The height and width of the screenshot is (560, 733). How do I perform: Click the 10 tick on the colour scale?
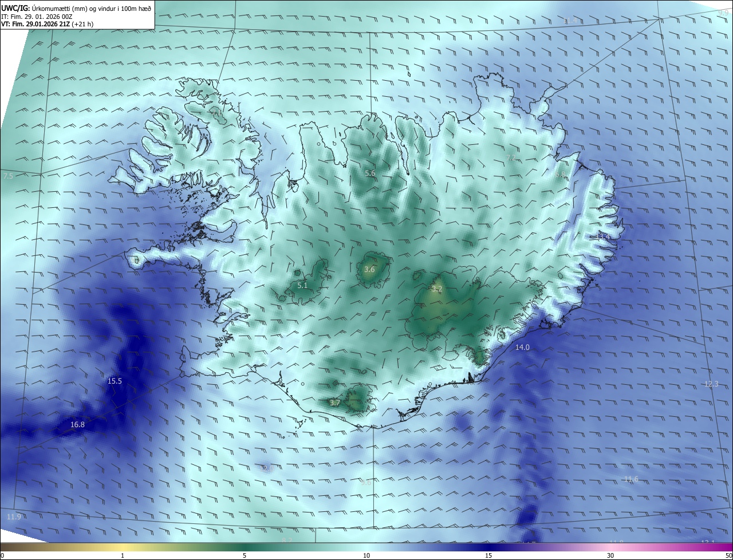point(366,555)
